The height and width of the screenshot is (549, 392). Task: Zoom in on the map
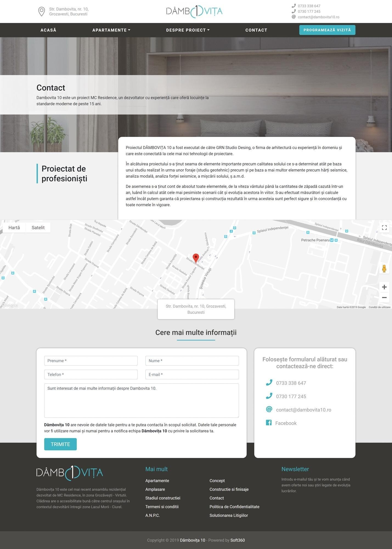tap(384, 287)
